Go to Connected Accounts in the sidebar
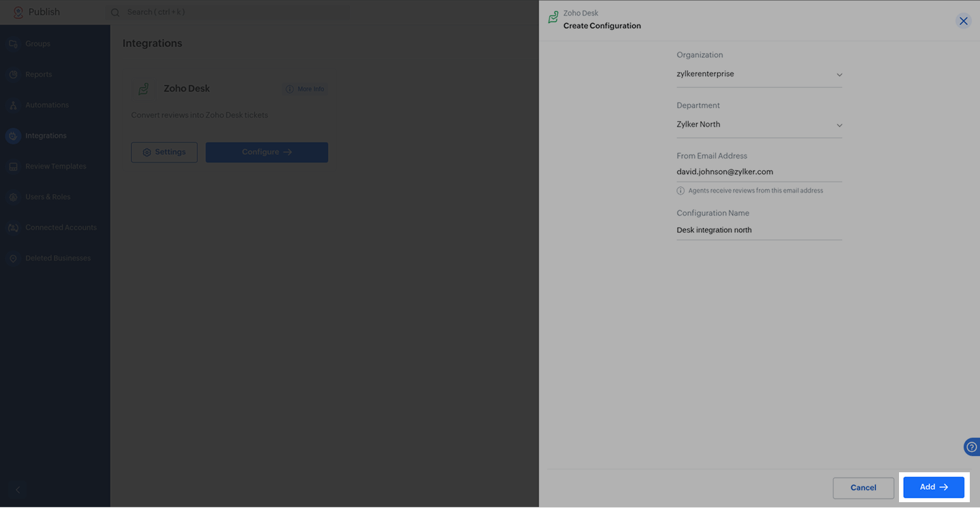Image resolution: width=980 pixels, height=509 pixels. pyautogui.click(x=61, y=227)
